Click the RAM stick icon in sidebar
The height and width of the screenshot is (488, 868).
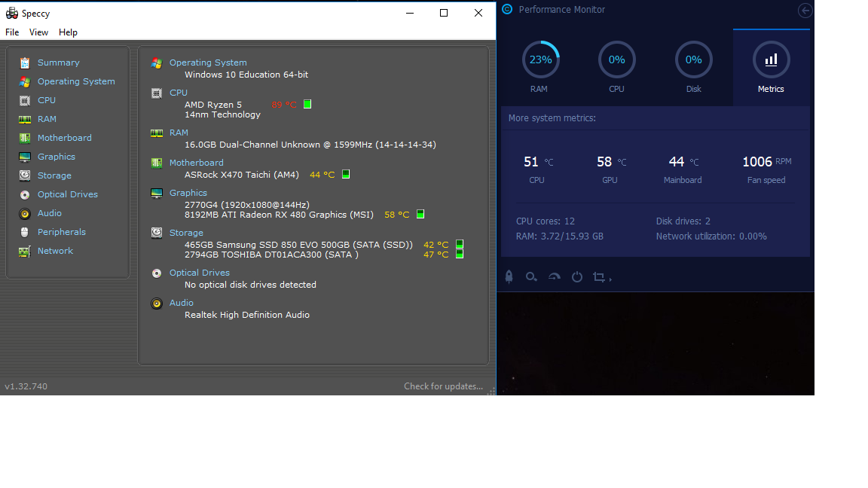24,120
